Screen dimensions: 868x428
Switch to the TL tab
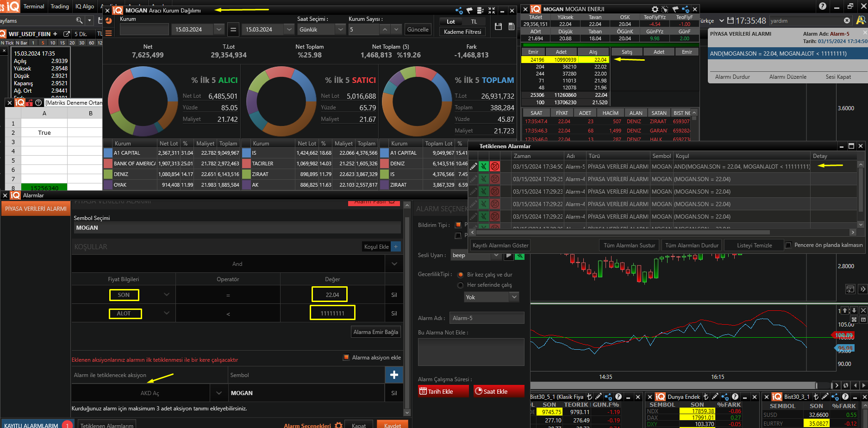click(x=474, y=22)
